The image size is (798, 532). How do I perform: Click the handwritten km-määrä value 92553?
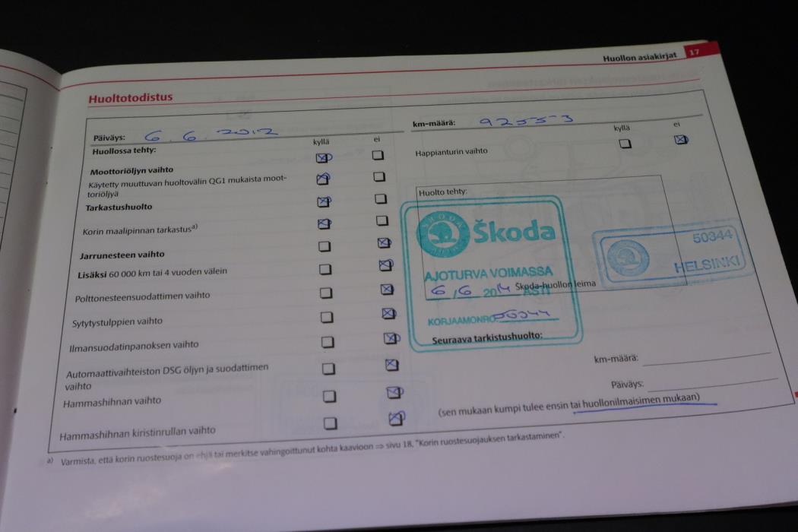(x=526, y=121)
